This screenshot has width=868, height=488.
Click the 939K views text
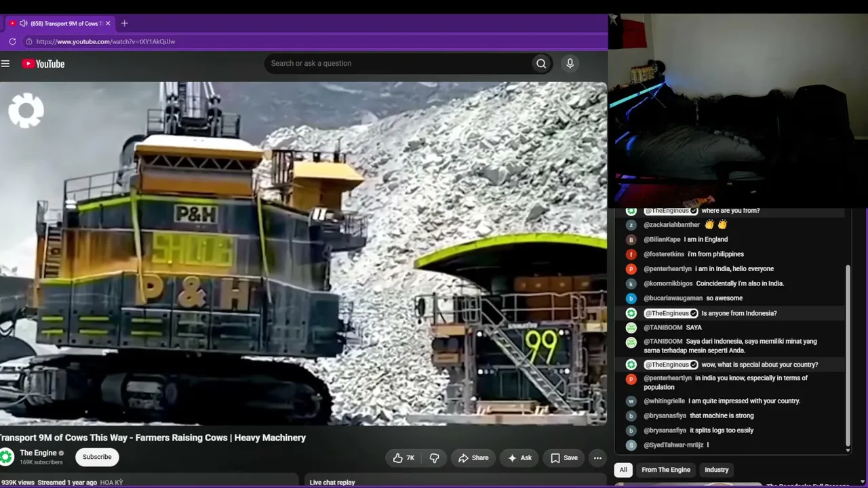point(18,483)
